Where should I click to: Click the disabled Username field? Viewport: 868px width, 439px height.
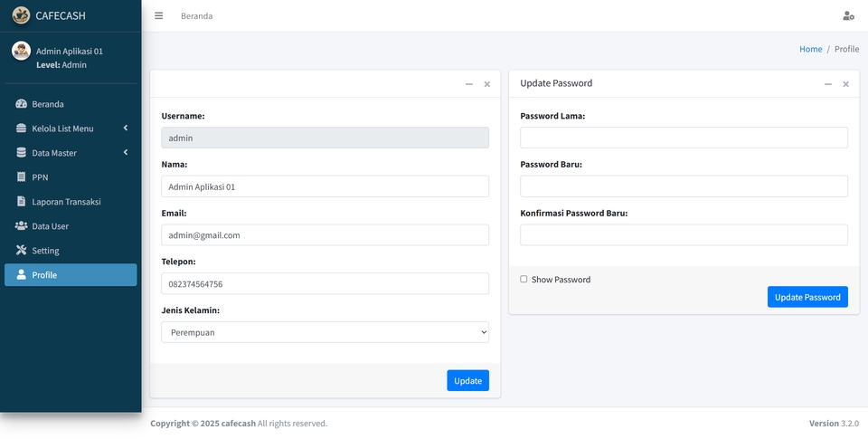tap(325, 138)
